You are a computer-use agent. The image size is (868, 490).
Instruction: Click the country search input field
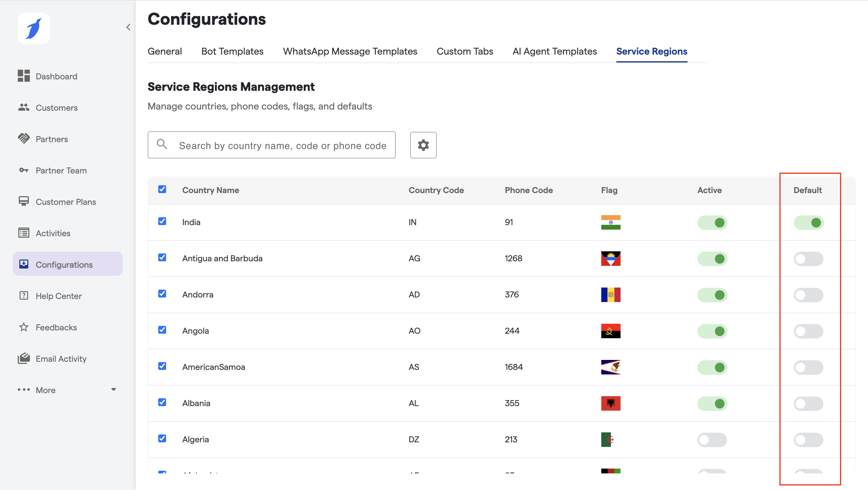tap(282, 145)
